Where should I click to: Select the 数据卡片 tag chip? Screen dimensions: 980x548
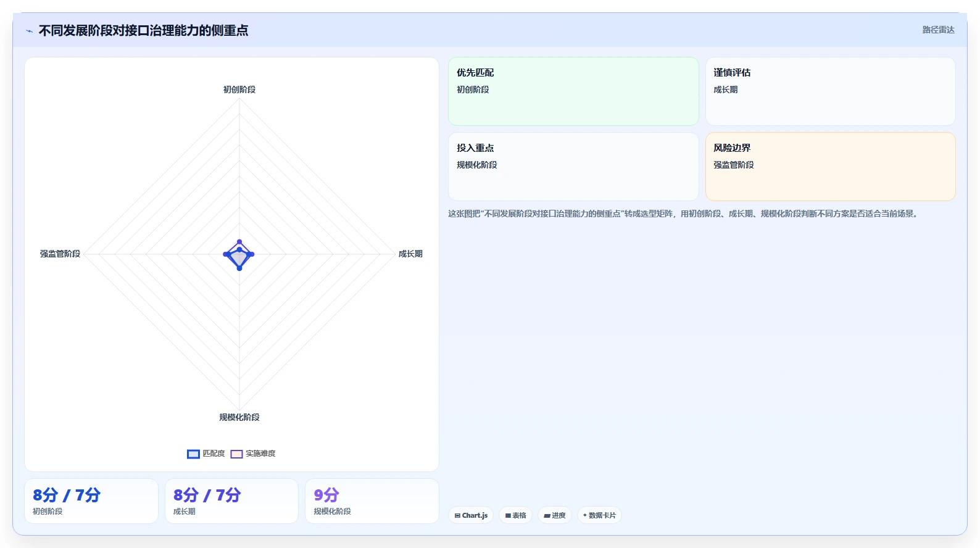click(599, 515)
